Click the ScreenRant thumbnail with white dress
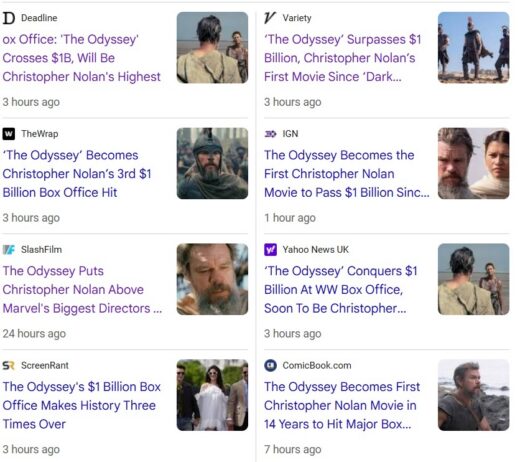The width and height of the screenshot is (520, 462). 212,395
